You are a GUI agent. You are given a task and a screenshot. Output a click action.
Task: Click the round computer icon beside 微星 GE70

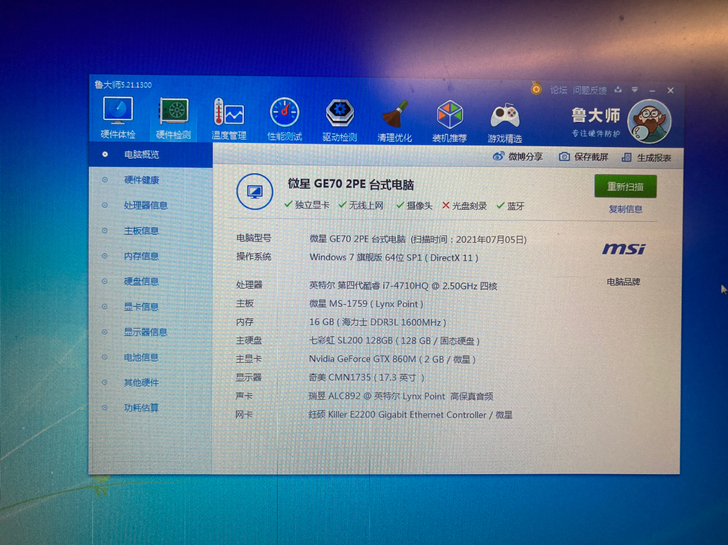254,191
